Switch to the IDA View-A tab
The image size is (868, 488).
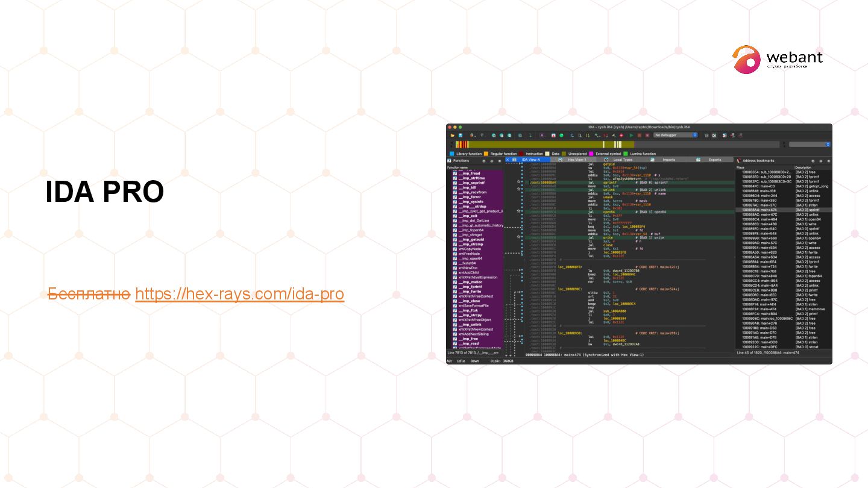(x=528, y=160)
